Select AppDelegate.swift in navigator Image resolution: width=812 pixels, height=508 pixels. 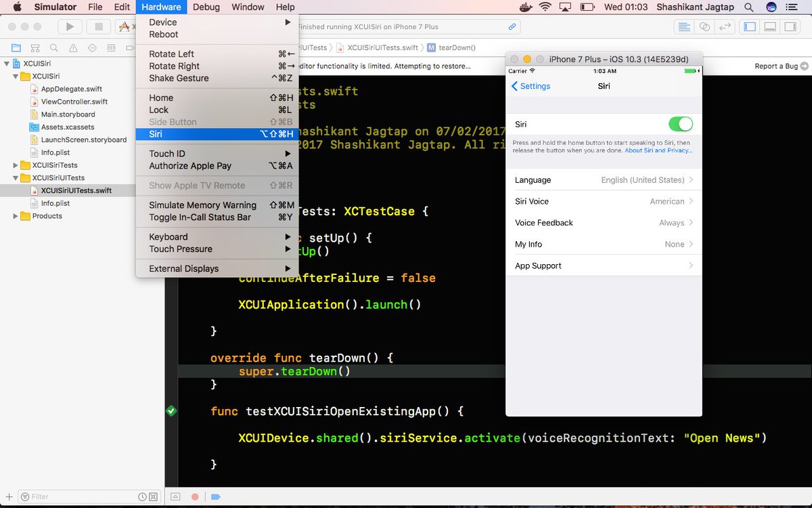point(71,89)
